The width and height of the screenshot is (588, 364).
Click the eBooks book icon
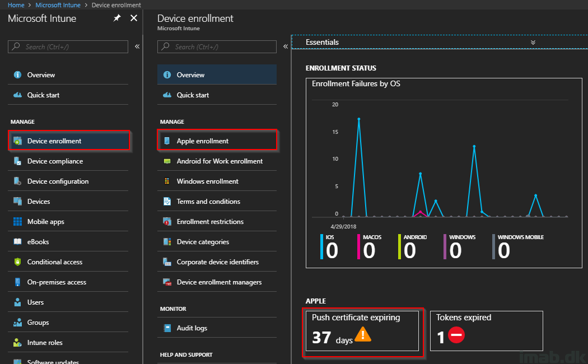(17, 241)
